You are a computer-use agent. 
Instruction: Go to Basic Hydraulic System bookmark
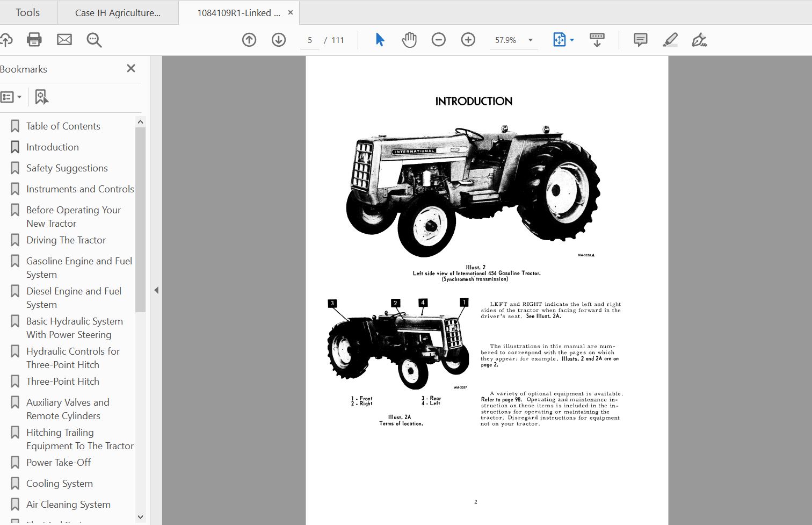tap(74, 328)
